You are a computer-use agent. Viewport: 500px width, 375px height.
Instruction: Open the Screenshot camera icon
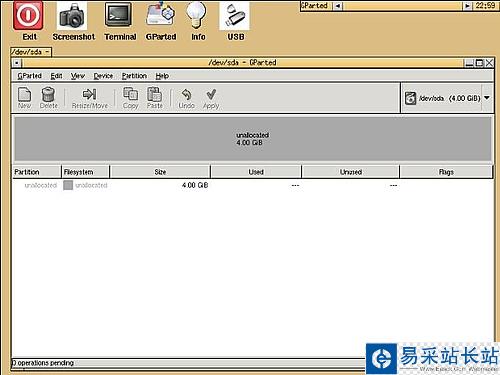coord(72,16)
